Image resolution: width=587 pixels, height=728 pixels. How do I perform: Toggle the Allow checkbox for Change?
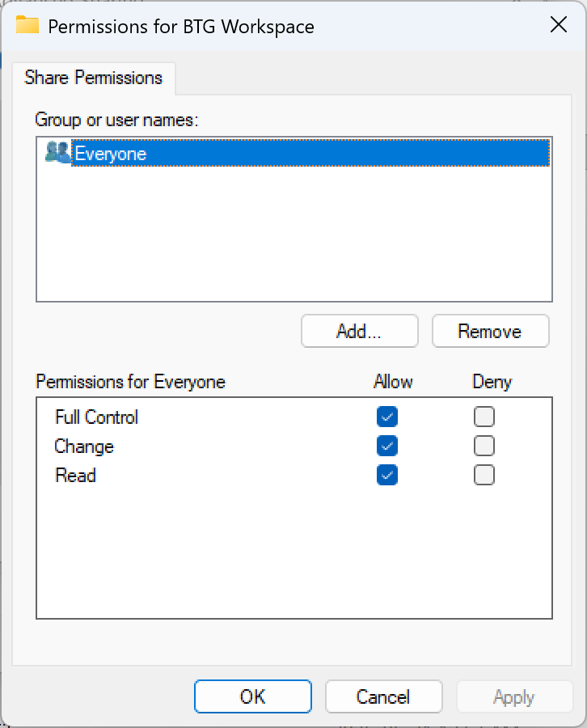click(x=387, y=446)
